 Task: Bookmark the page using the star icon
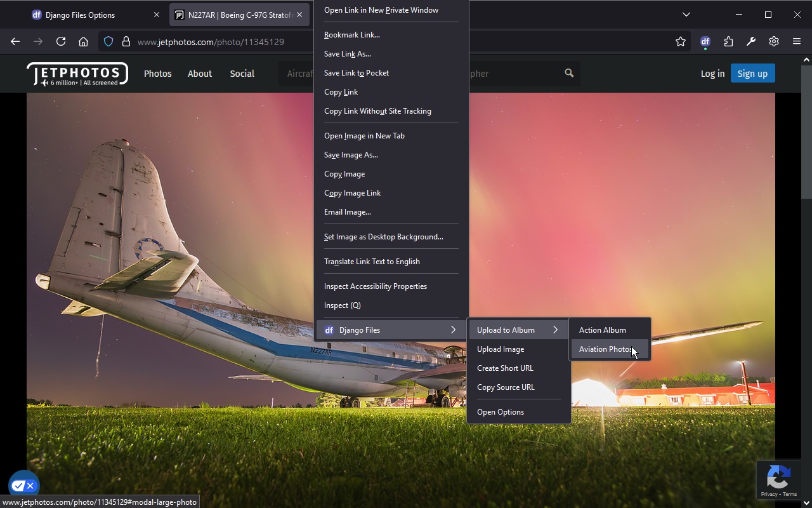680,41
